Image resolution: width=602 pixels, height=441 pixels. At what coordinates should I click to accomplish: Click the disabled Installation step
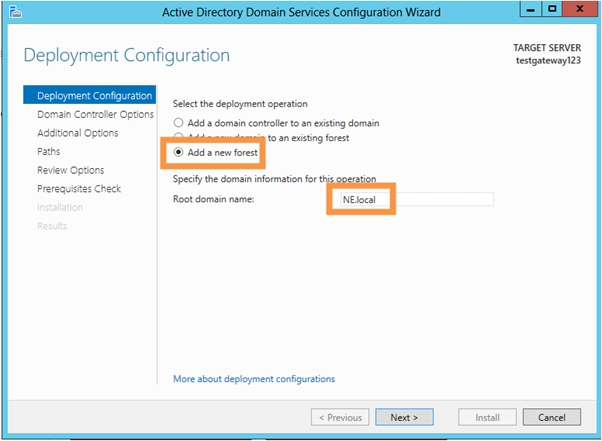[x=60, y=207]
